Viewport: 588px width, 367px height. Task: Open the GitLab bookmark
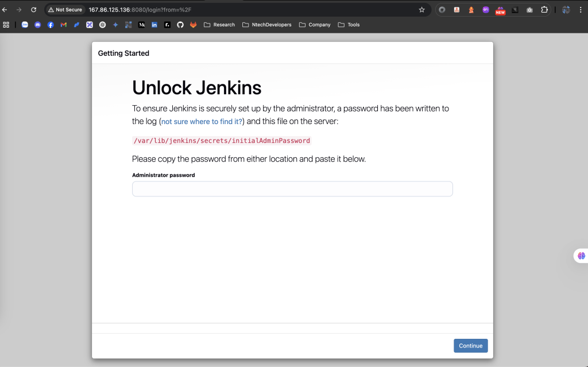pos(193,25)
